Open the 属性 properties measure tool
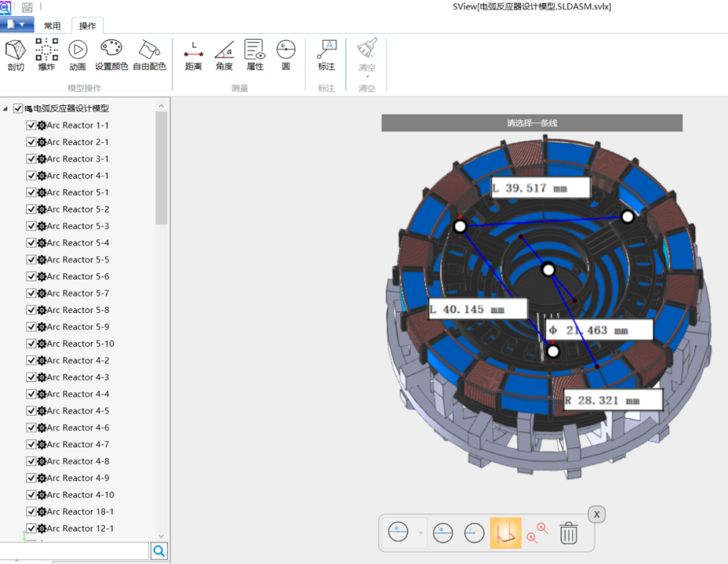This screenshot has width=728, height=564. click(255, 55)
